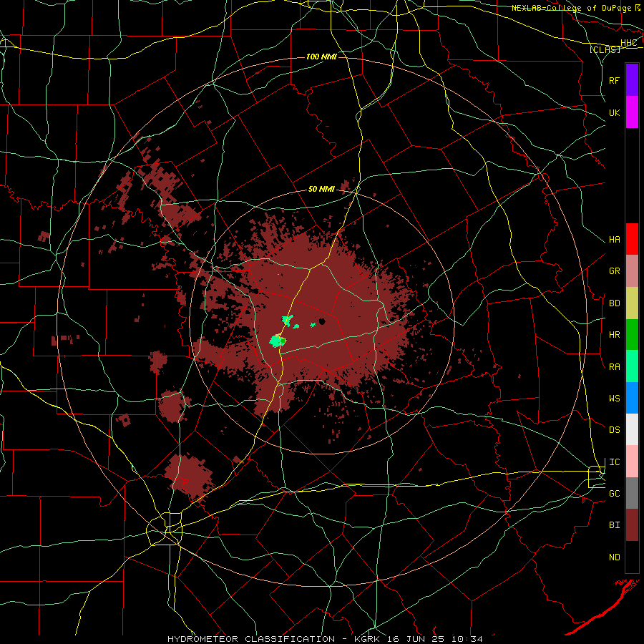Screen dimensions: 644x644
Task: Click the KGRK station identifier
Action: (x=368, y=639)
